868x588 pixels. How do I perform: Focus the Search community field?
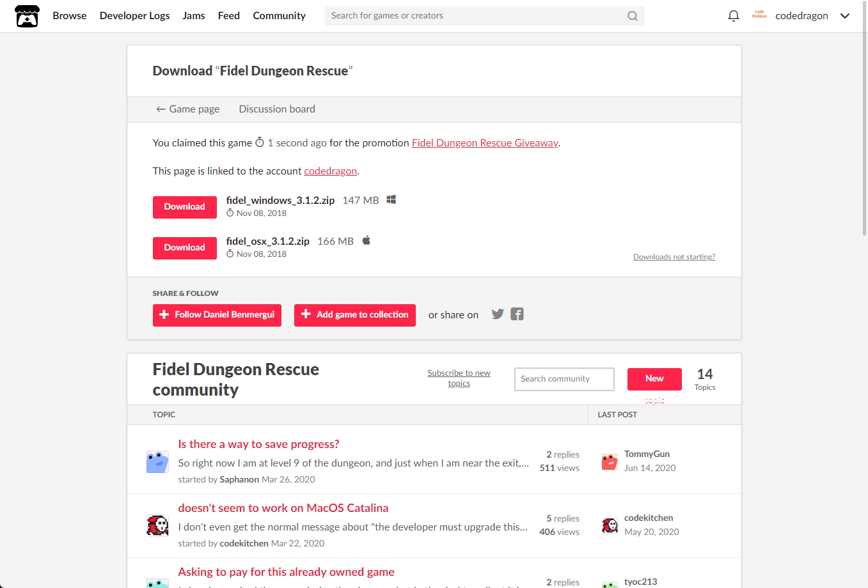click(x=564, y=379)
